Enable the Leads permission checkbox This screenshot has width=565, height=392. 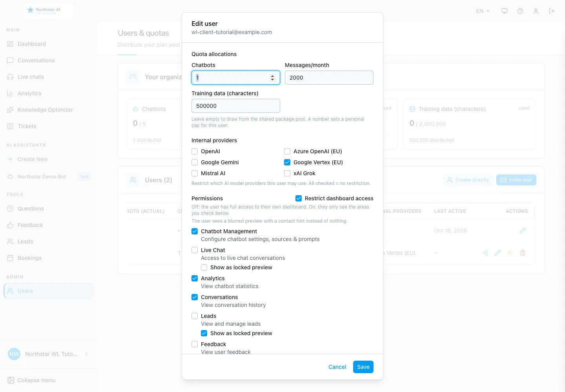point(195,316)
